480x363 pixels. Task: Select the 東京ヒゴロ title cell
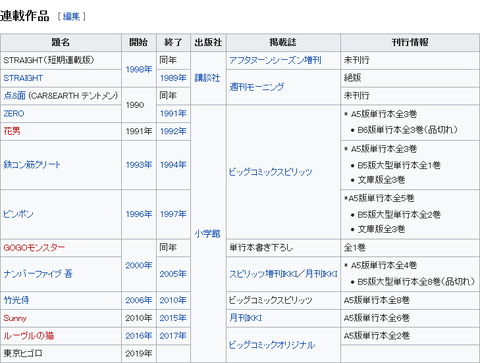(61, 354)
